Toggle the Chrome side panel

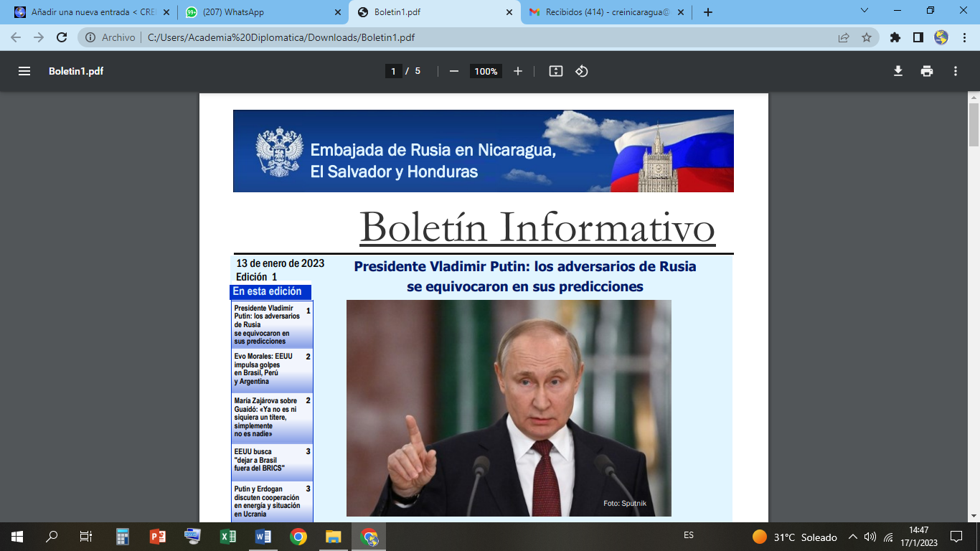(x=918, y=37)
